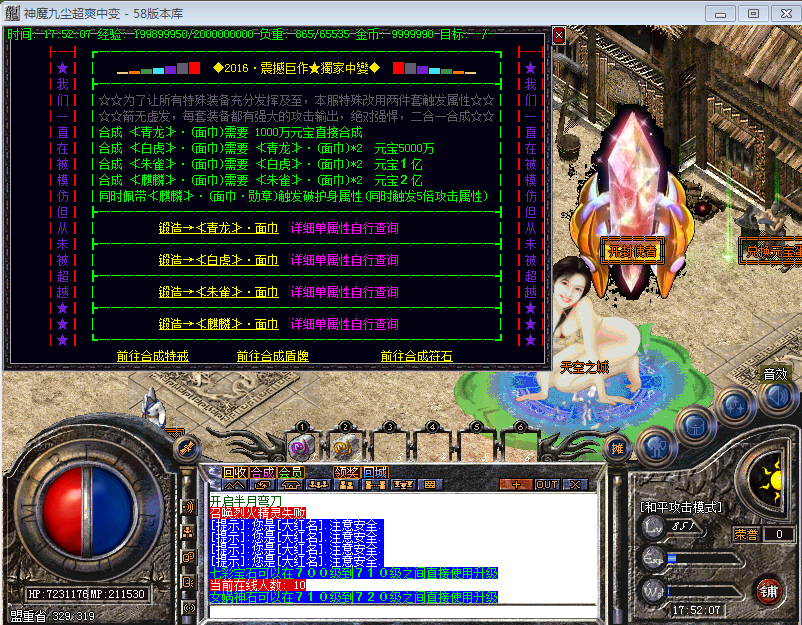
Task: Toggle the group hierarchy chat channel icon
Action: point(188,532)
